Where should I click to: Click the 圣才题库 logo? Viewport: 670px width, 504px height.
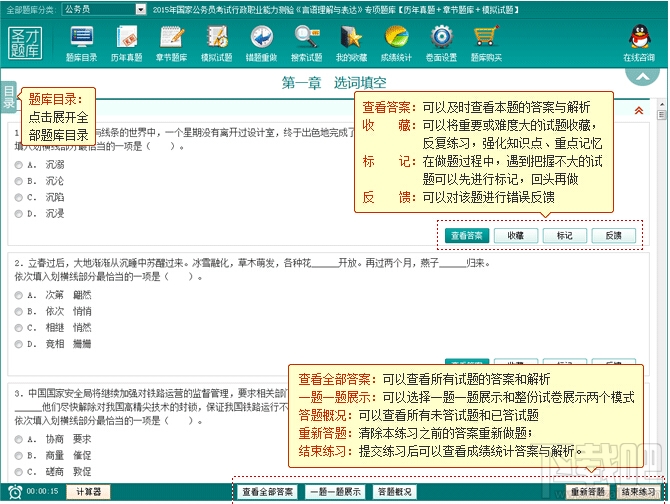point(25,43)
